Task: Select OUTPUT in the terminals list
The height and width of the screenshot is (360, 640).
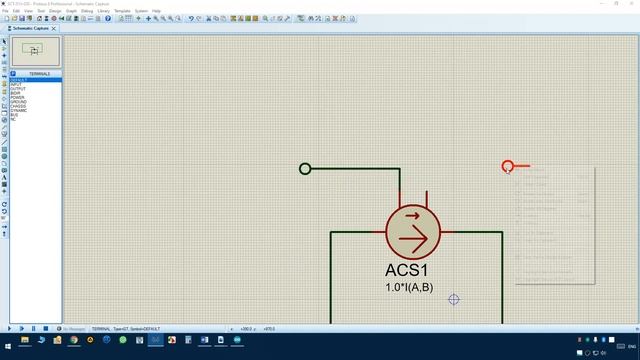Action: 18,89
